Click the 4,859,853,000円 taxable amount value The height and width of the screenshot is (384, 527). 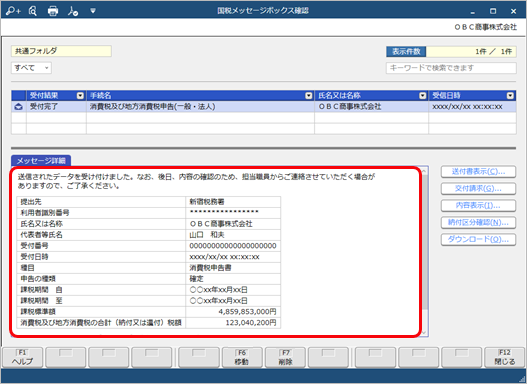(247, 312)
